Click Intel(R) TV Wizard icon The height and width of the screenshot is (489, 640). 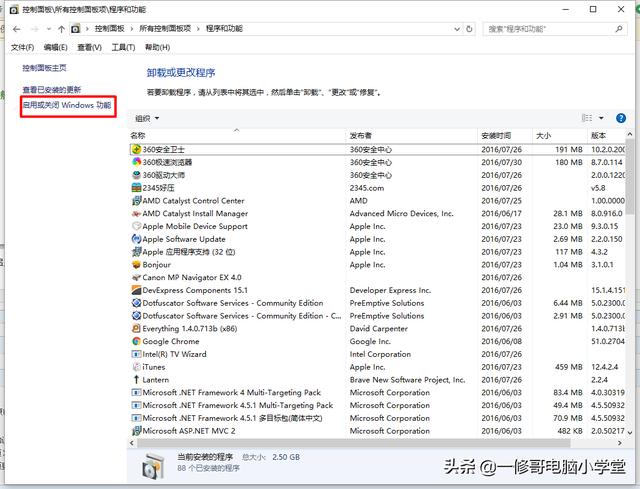point(136,354)
